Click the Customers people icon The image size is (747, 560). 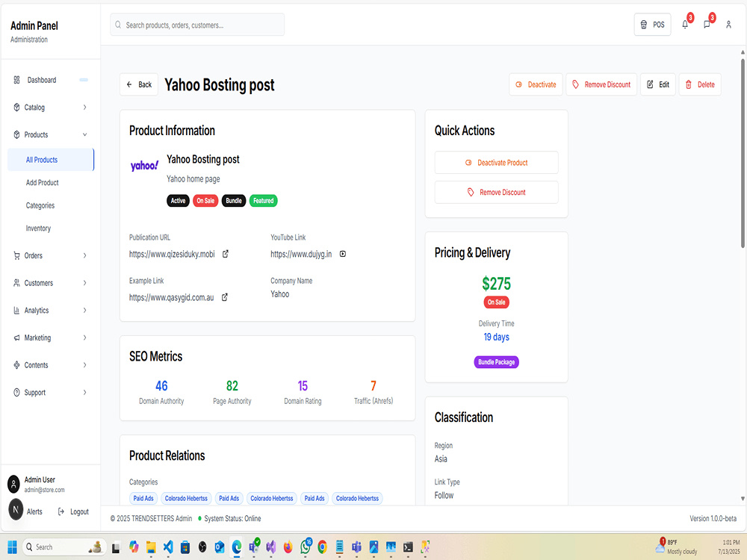[x=16, y=283]
